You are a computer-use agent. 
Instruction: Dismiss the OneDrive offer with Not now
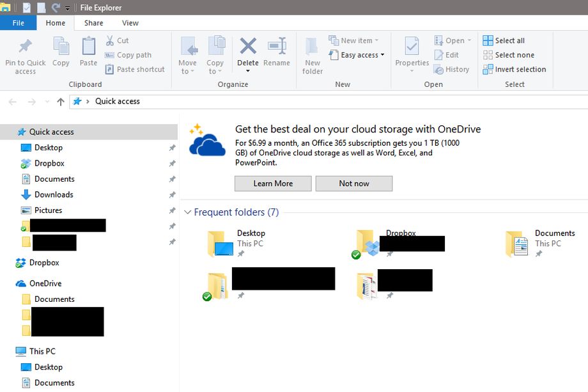tap(353, 184)
